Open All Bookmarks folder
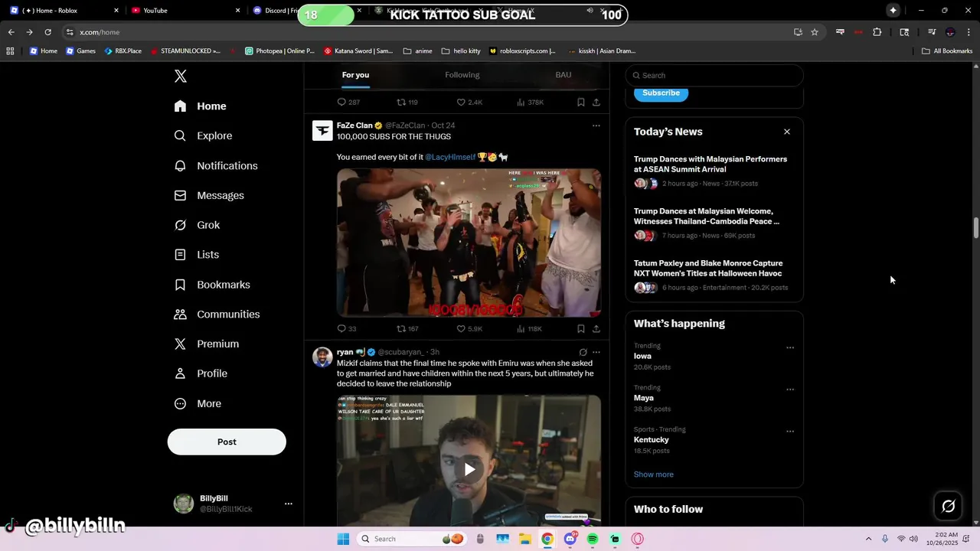Screen dimensions: 980x551 click(946, 51)
